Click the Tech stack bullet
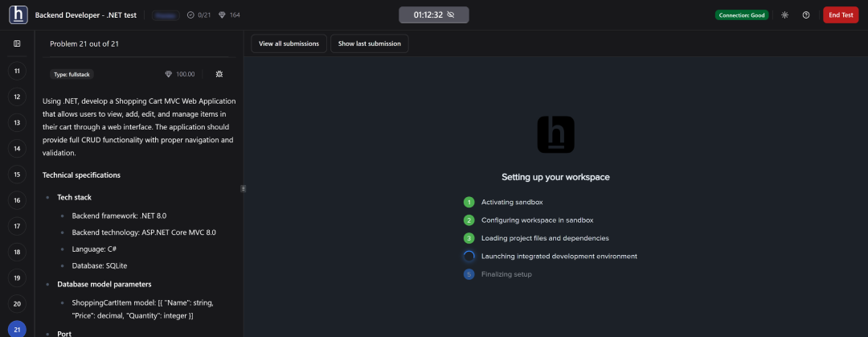 pos(75,197)
